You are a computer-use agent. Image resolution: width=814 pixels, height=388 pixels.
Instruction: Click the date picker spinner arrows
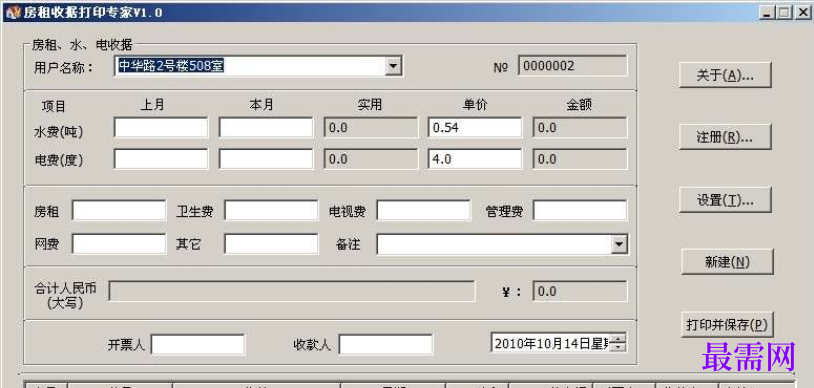pos(619,343)
